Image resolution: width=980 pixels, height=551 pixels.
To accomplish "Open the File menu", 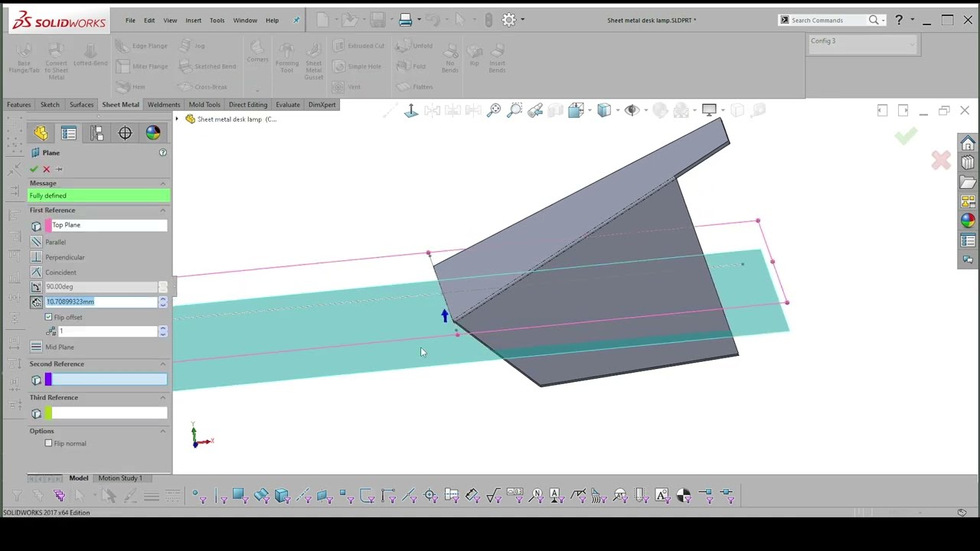I will (x=130, y=21).
